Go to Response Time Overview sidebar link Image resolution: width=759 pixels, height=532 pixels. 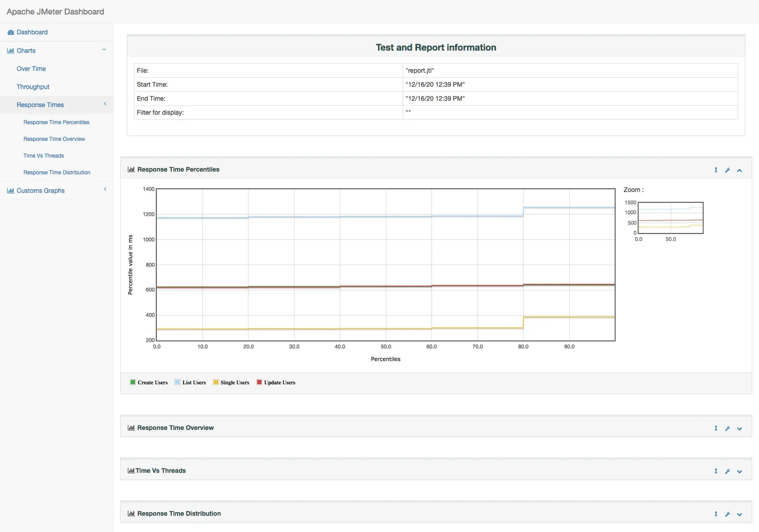click(54, 139)
